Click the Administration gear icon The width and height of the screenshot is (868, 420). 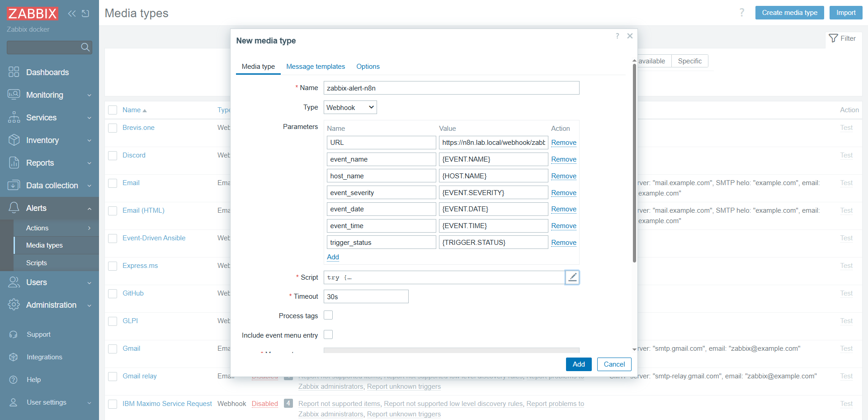click(14, 305)
